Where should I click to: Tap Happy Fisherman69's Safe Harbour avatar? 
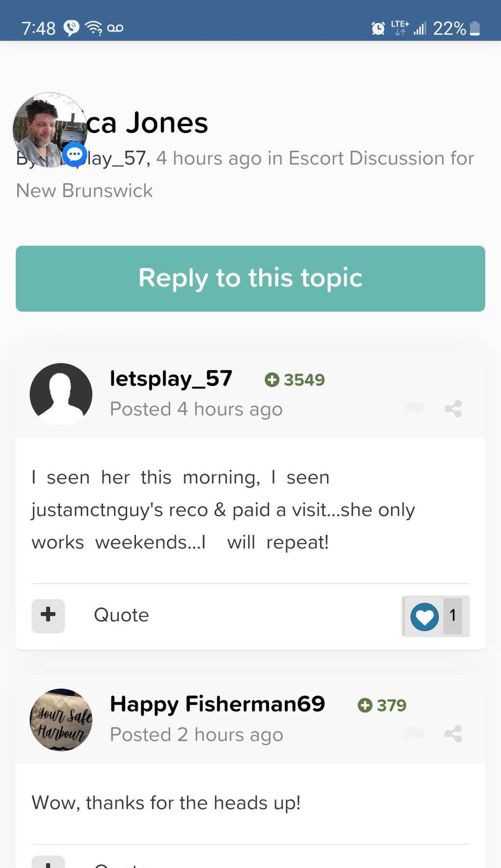(x=61, y=719)
